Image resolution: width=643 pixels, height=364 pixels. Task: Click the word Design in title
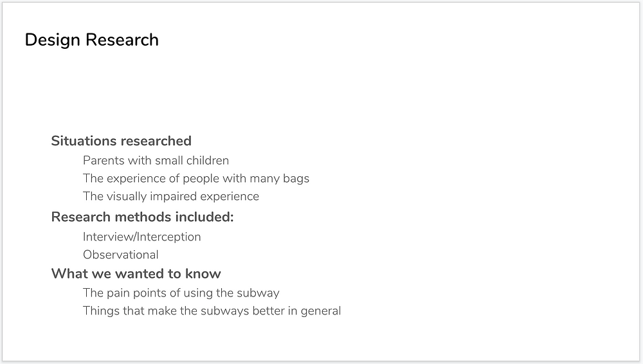click(x=53, y=41)
